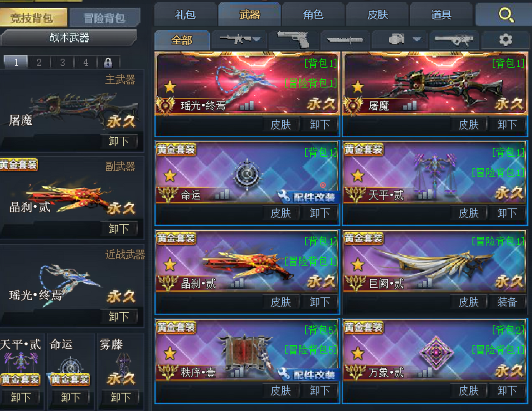The width and height of the screenshot is (532, 411).
Task: Click the lock icon backpack slot
Action: [x=108, y=62]
